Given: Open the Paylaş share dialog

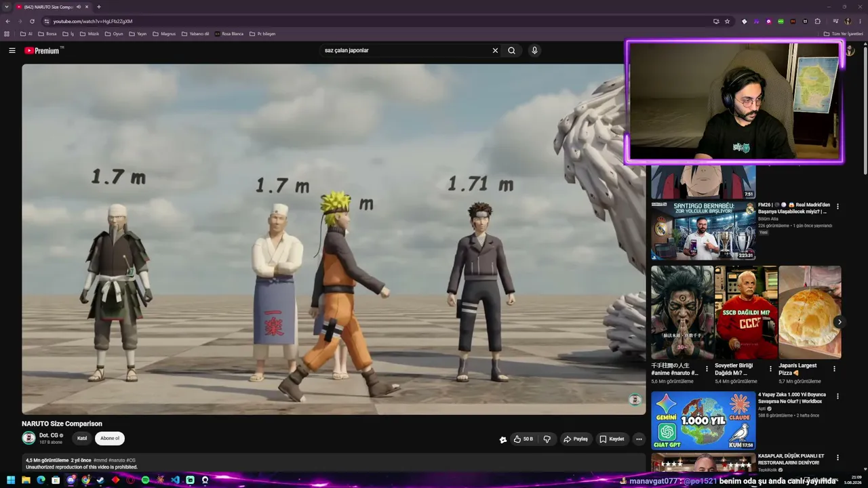Looking at the screenshot, I should point(576,439).
